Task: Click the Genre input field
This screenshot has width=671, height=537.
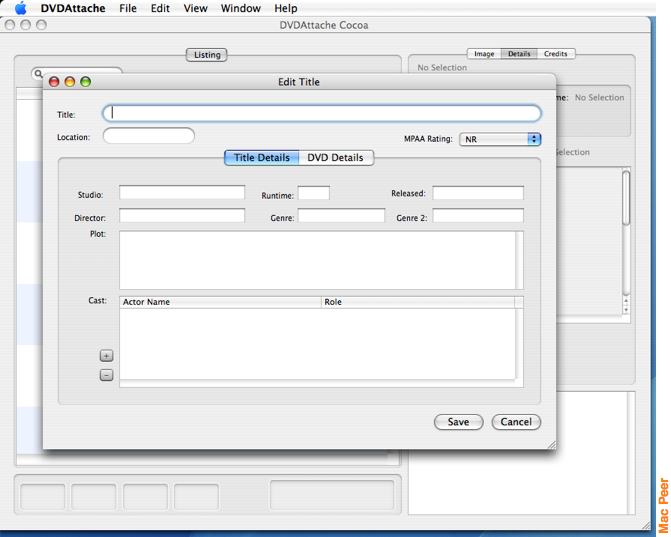Action: coord(341,215)
